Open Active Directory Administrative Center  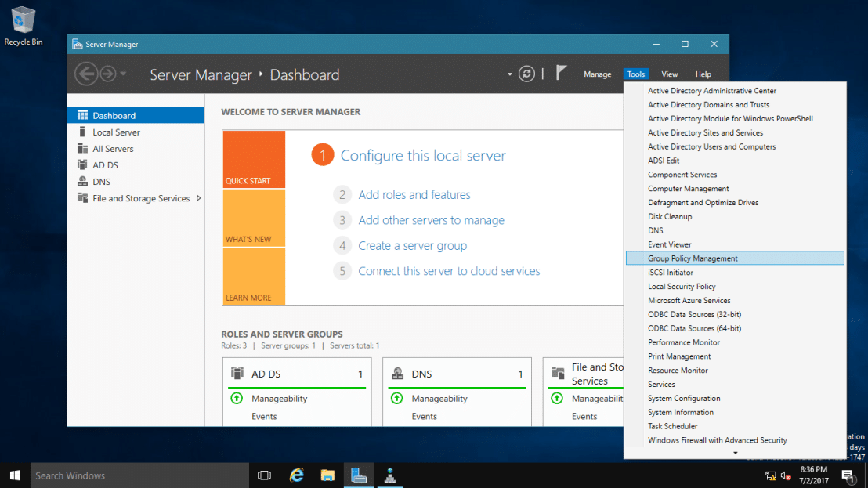tap(735, 91)
